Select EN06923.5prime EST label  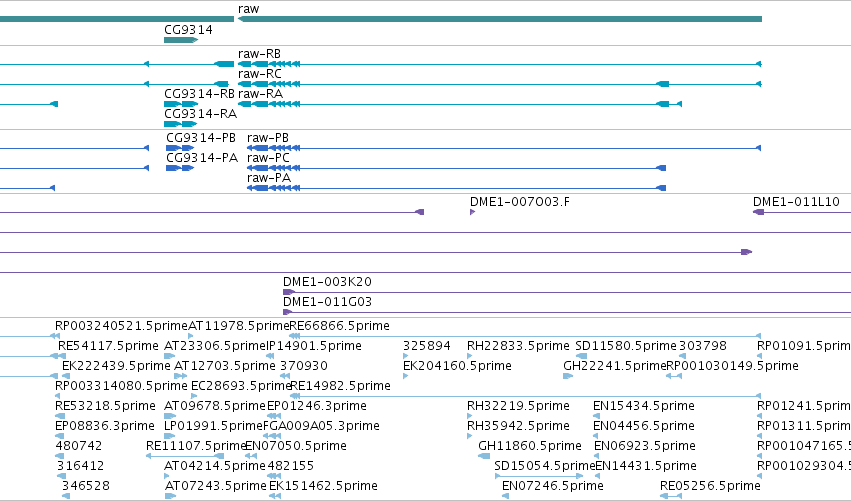pos(645,446)
